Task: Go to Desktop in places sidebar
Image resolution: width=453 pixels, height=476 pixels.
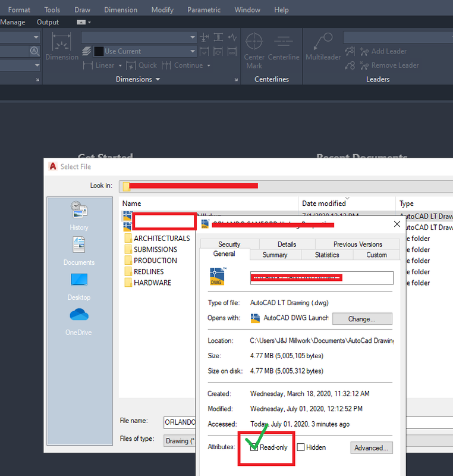Action: [x=78, y=285]
